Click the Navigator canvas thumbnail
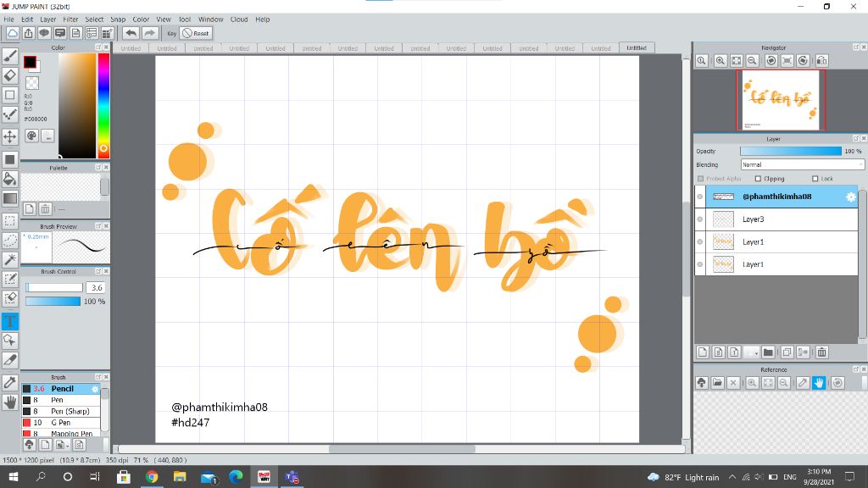The height and width of the screenshot is (488, 868). [x=781, y=100]
